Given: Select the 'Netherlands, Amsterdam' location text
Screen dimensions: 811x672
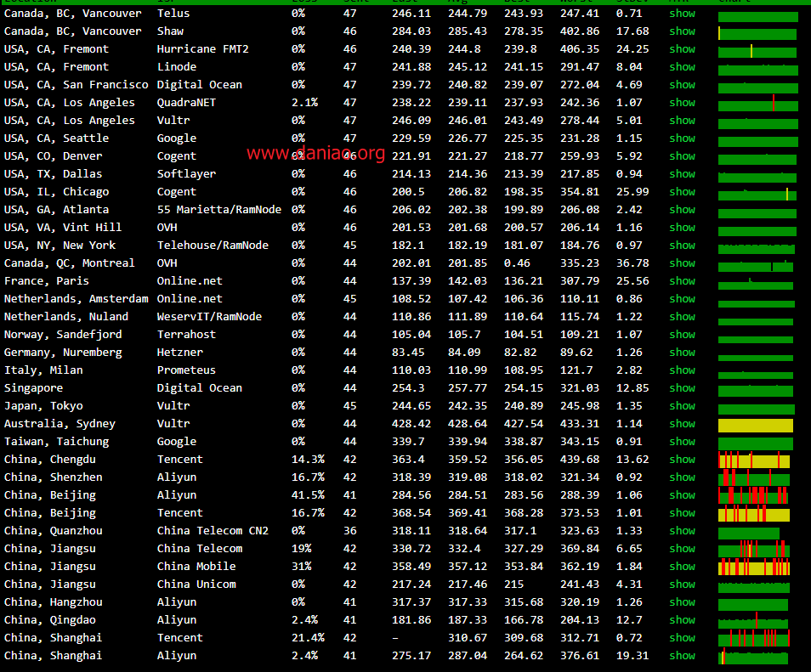Looking at the screenshot, I should [76, 299].
